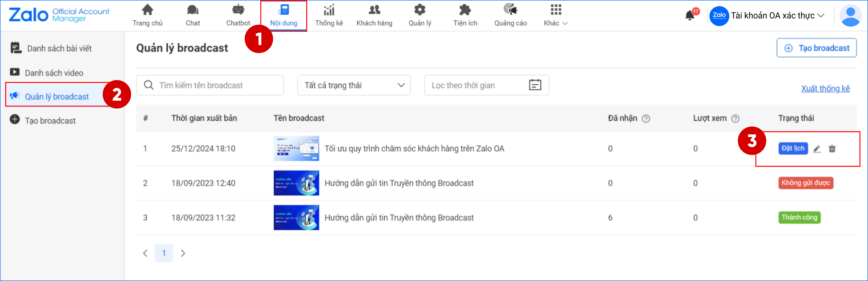Click the Lượt xem help question icon

click(735, 119)
